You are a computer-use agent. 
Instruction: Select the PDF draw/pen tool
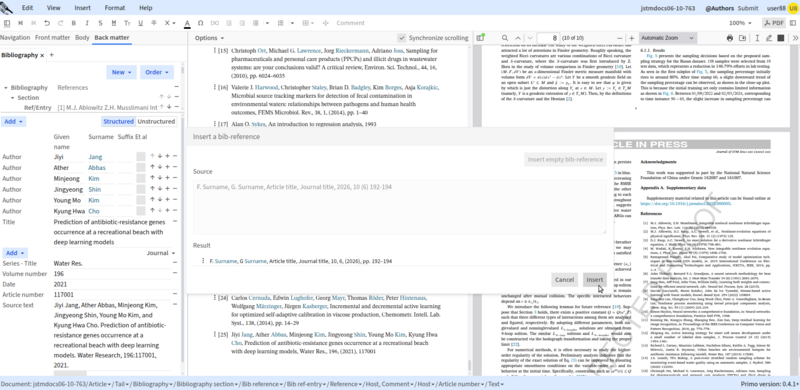point(769,38)
